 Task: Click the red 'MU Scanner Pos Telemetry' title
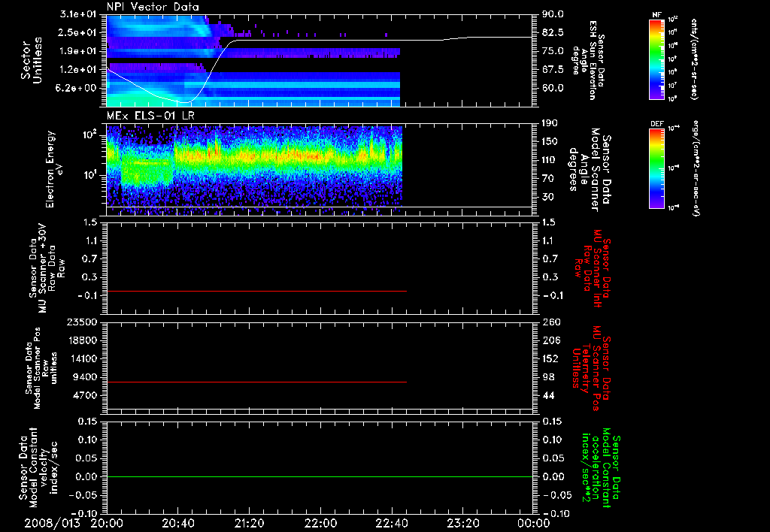(x=591, y=367)
